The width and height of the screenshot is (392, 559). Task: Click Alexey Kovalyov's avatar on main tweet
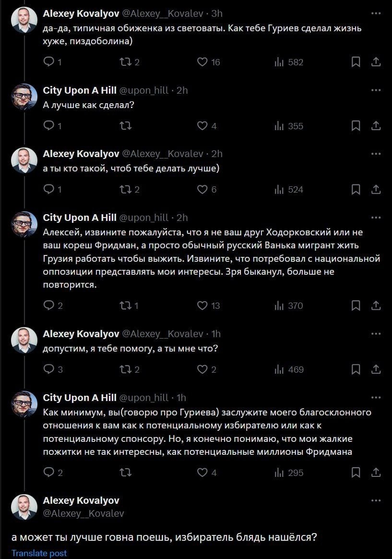click(x=24, y=507)
